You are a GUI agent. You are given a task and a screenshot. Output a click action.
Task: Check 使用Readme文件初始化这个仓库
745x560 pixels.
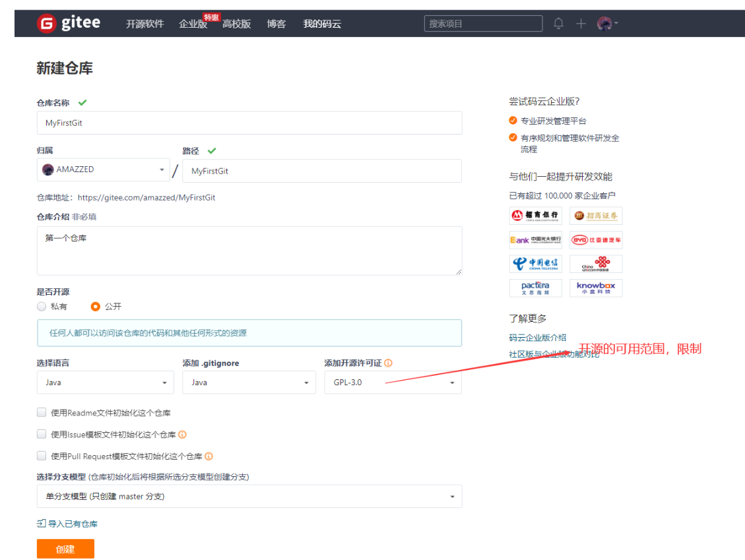click(x=42, y=413)
